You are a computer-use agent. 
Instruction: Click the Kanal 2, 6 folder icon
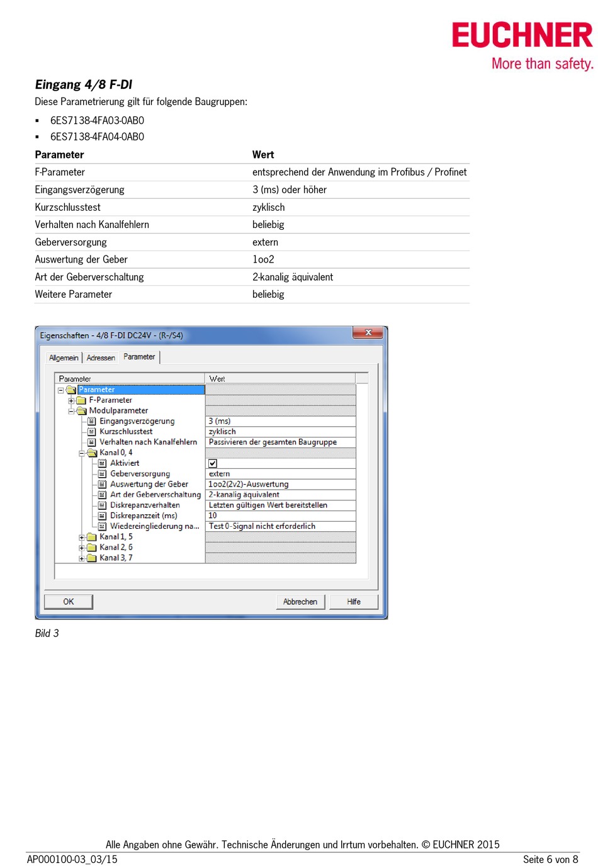[92, 548]
